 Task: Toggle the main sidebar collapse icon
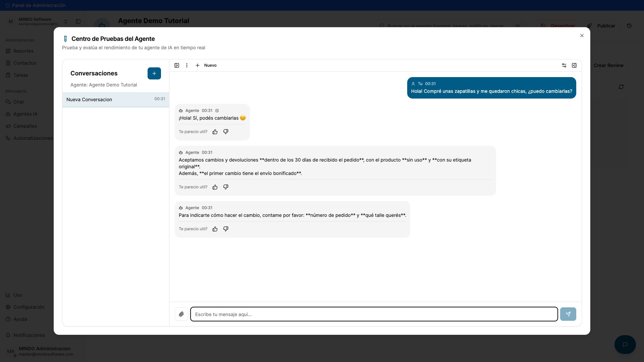[x=78, y=21]
